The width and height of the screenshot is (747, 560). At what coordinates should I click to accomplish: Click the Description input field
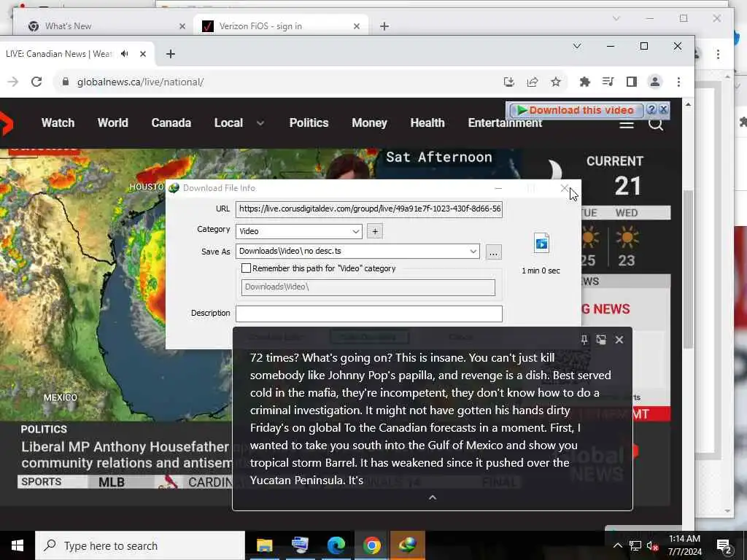pos(368,314)
